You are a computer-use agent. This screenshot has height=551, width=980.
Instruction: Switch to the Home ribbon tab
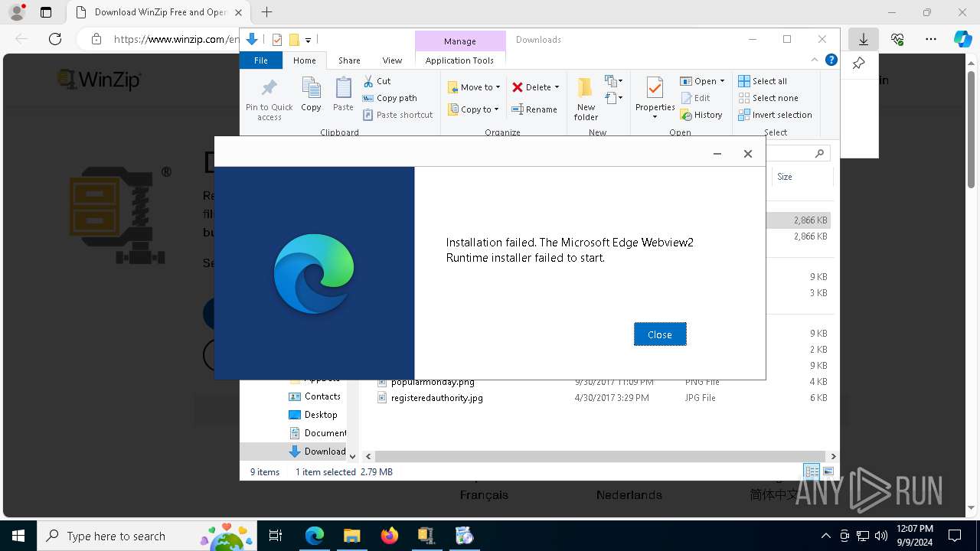point(304,60)
